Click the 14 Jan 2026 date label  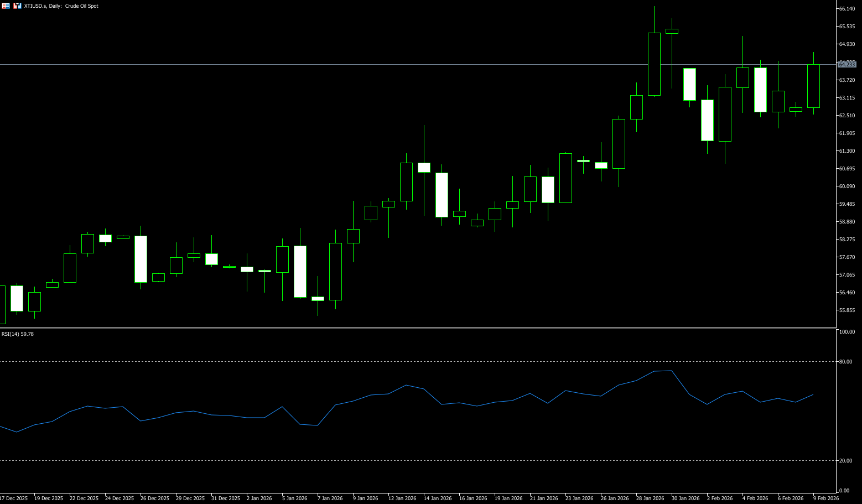point(438,498)
